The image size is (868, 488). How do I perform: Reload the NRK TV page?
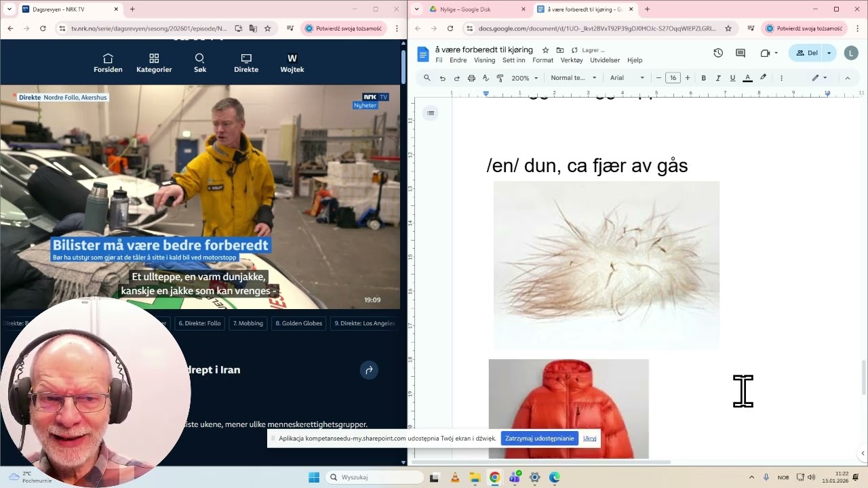coord(43,28)
